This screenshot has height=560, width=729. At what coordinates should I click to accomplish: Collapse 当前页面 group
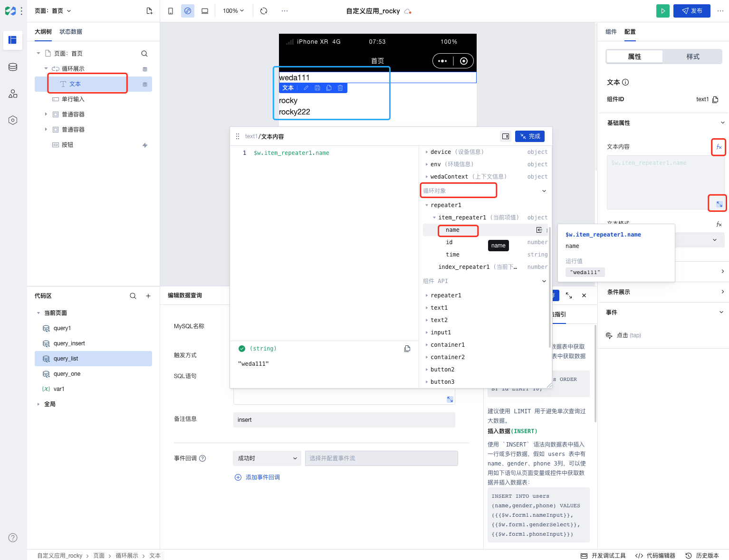(38, 313)
